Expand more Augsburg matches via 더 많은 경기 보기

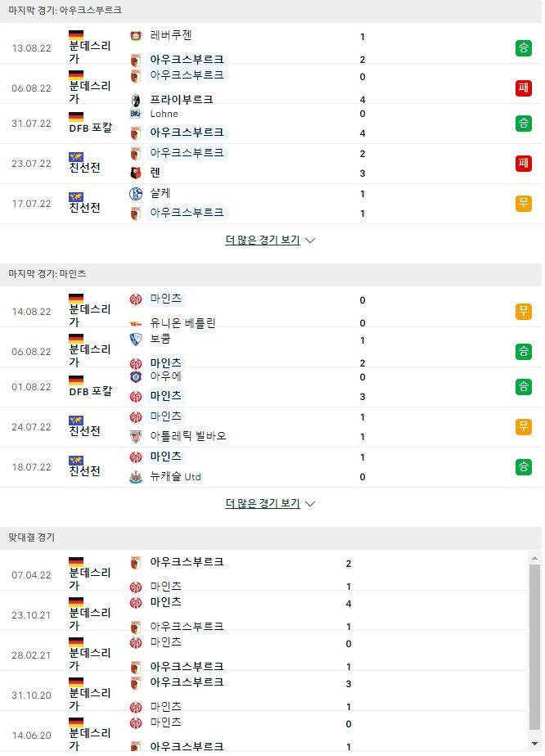point(263,240)
